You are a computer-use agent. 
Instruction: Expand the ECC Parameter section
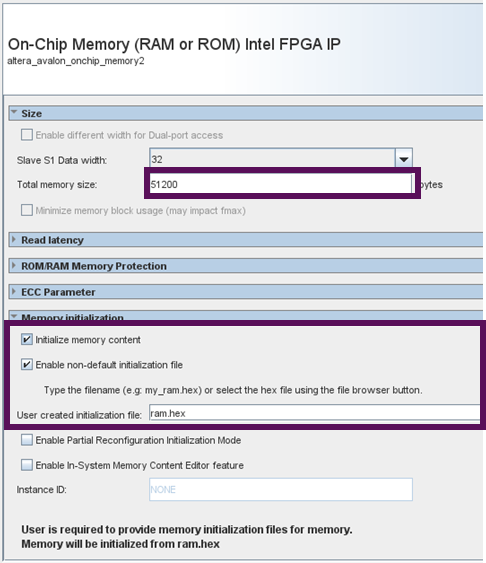[14, 291]
